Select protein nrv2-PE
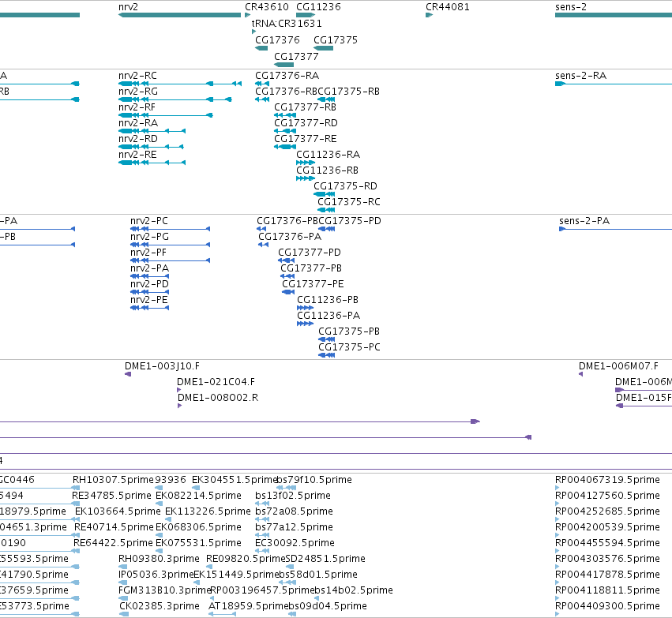Image resolution: width=672 pixels, height=618 pixels. 149,301
